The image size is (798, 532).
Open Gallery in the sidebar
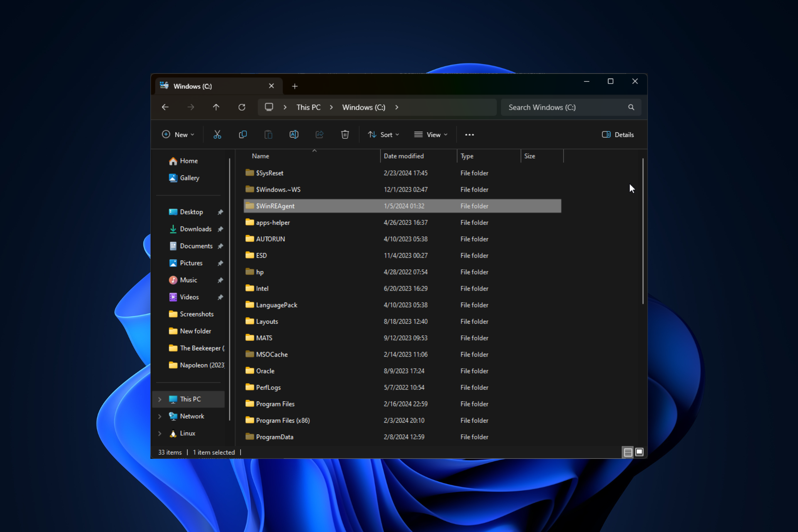[x=184, y=178]
